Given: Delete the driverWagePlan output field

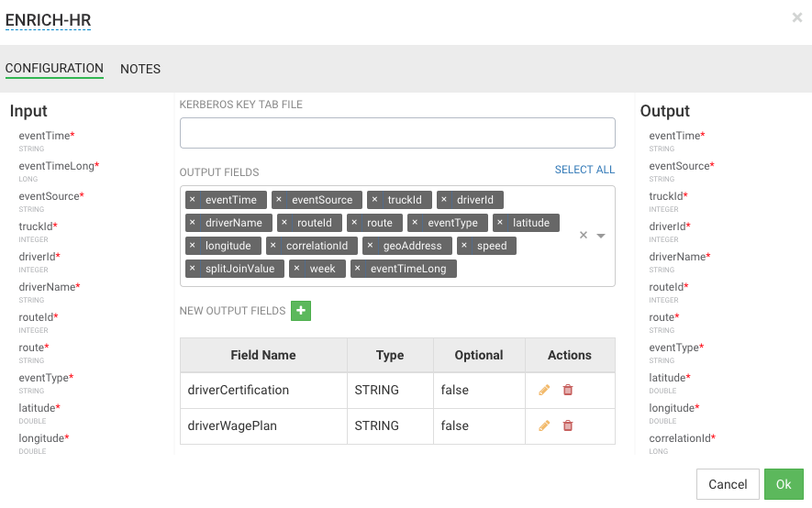Looking at the screenshot, I should (x=568, y=425).
